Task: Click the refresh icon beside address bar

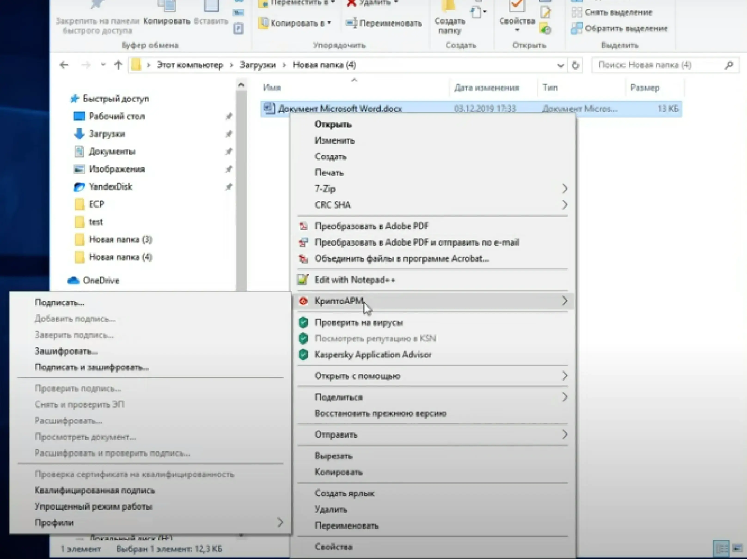Action: pos(576,65)
